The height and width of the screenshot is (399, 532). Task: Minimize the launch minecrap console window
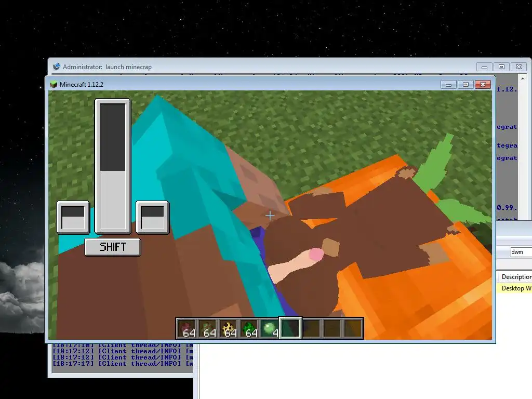484,67
